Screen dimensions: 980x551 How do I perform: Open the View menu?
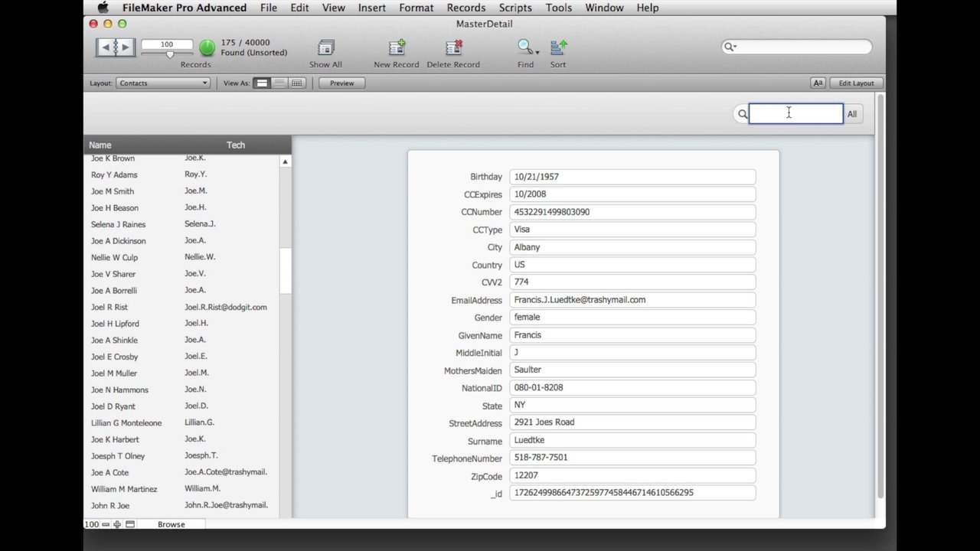[x=333, y=8]
